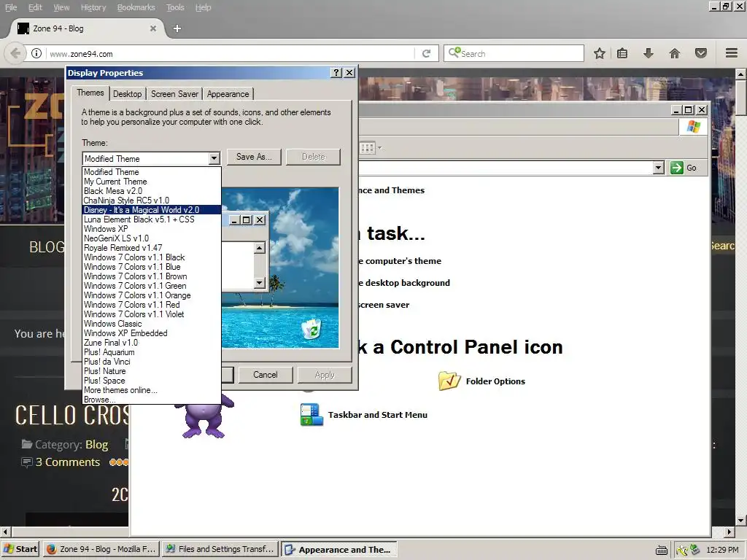Click Cancel in Display Properties

[x=266, y=375]
